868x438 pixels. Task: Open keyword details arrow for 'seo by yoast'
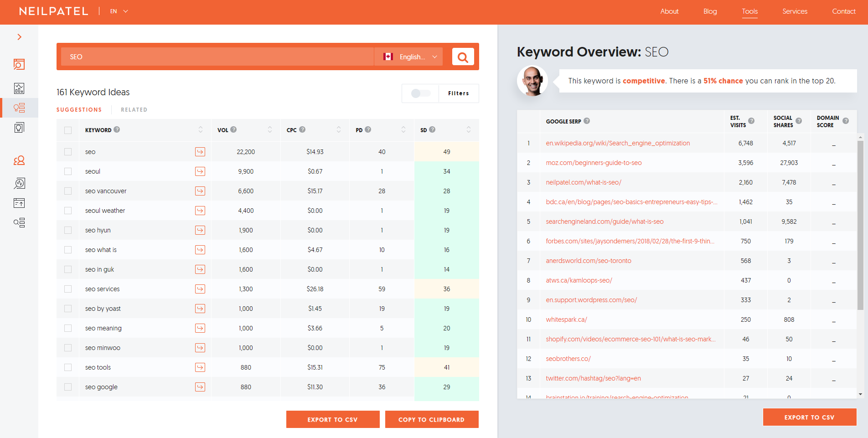click(200, 309)
